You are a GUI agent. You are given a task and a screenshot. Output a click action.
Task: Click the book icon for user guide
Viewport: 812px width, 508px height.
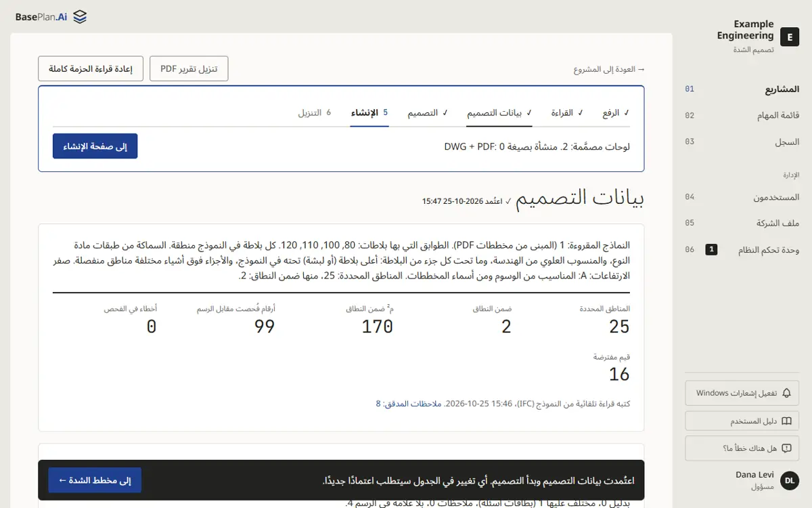786,421
